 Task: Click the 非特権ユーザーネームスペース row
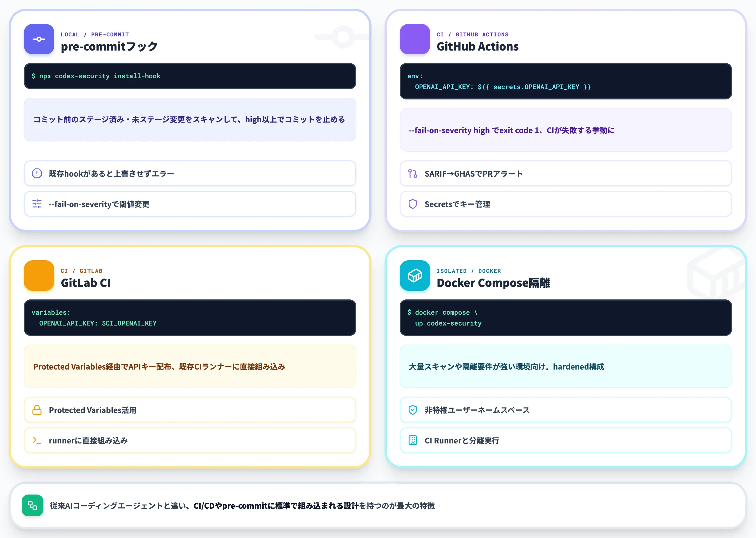[x=566, y=410]
